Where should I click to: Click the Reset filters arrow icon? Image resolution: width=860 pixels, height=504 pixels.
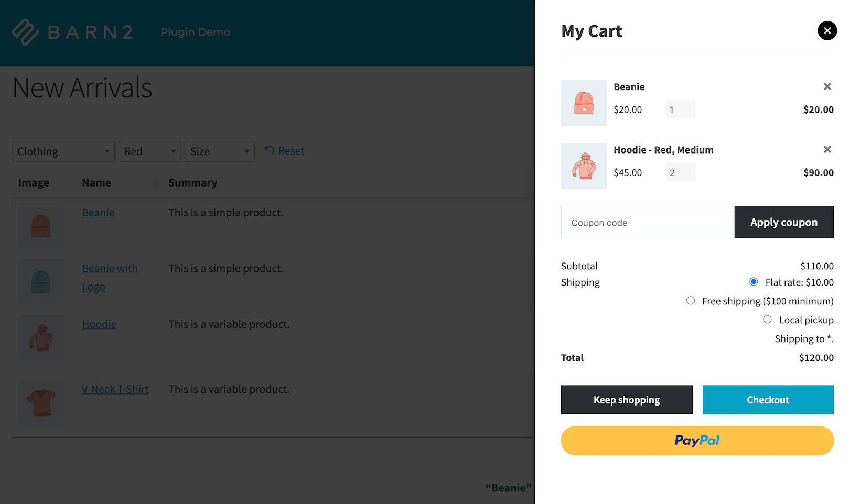pos(269,150)
